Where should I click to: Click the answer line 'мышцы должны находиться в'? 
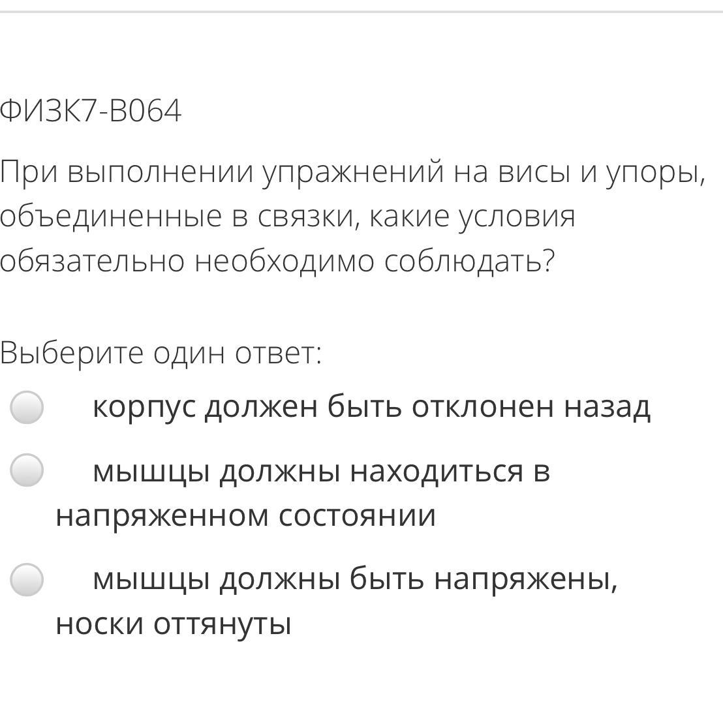click(x=321, y=472)
